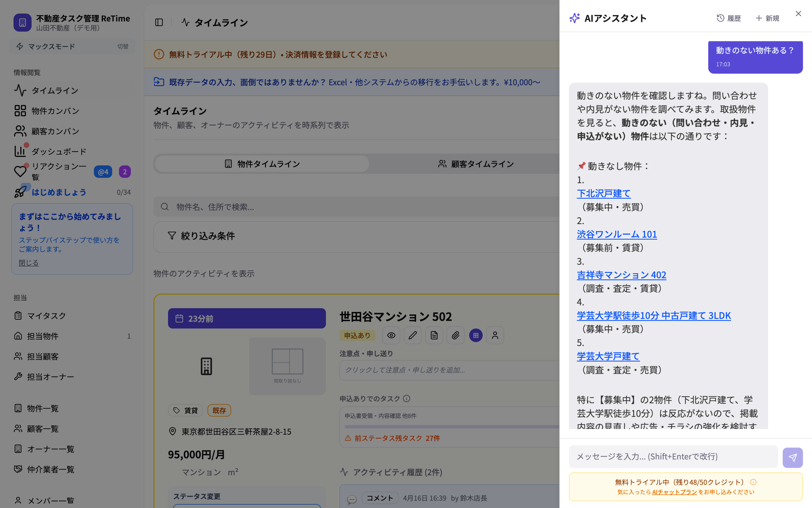Open 学芸大学駅徒歩10分 中古戸建て 3LDK link

654,315
